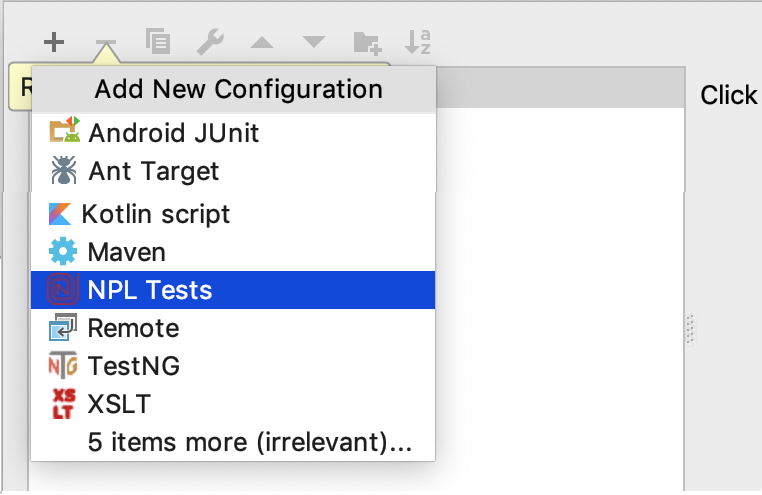Choose XSLT configuration type
762x495 pixels.
(x=120, y=404)
